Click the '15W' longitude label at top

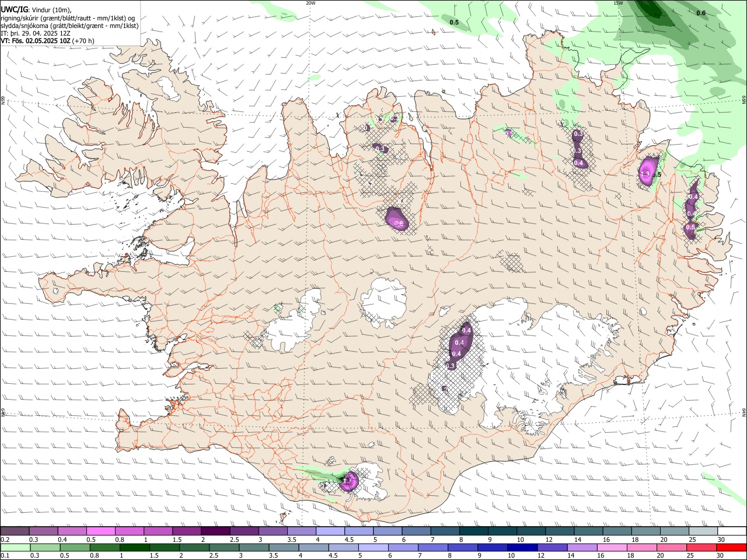click(x=618, y=3)
